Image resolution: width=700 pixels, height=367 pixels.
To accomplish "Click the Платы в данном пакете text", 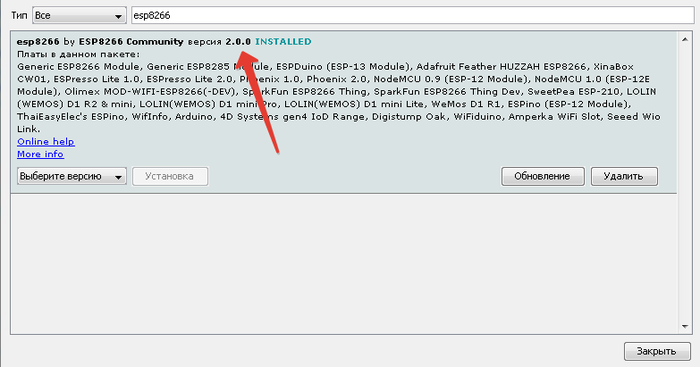I will (79, 54).
